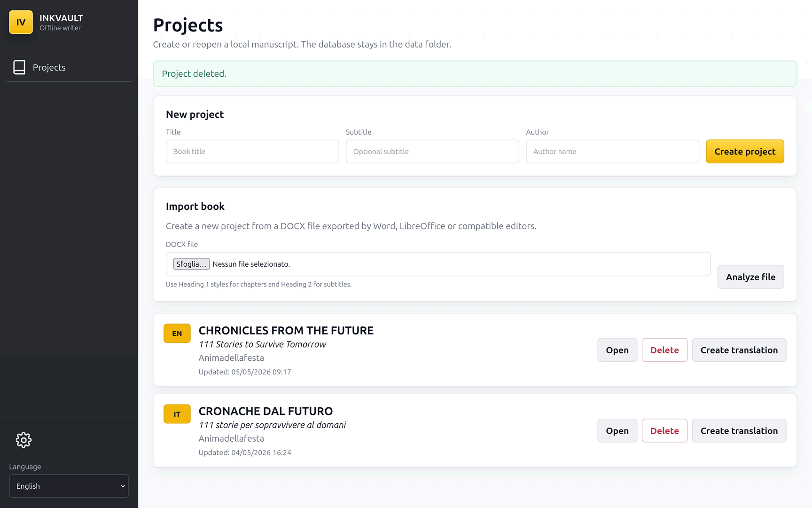Open the Cronache dal Futuro project
Screen dimensions: 812x508
[x=617, y=431]
